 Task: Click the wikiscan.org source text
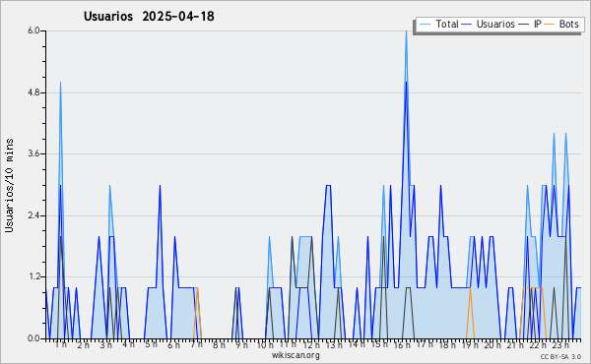tap(295, 355)
